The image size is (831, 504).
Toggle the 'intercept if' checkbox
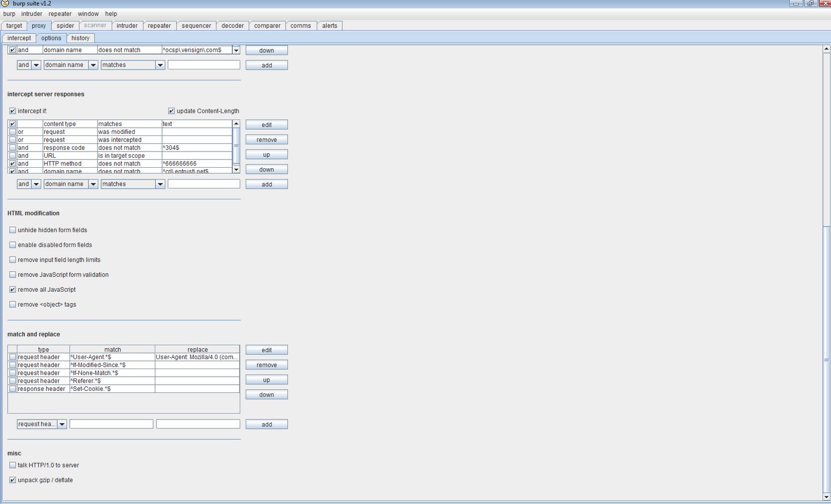click(x=12, y=111)
